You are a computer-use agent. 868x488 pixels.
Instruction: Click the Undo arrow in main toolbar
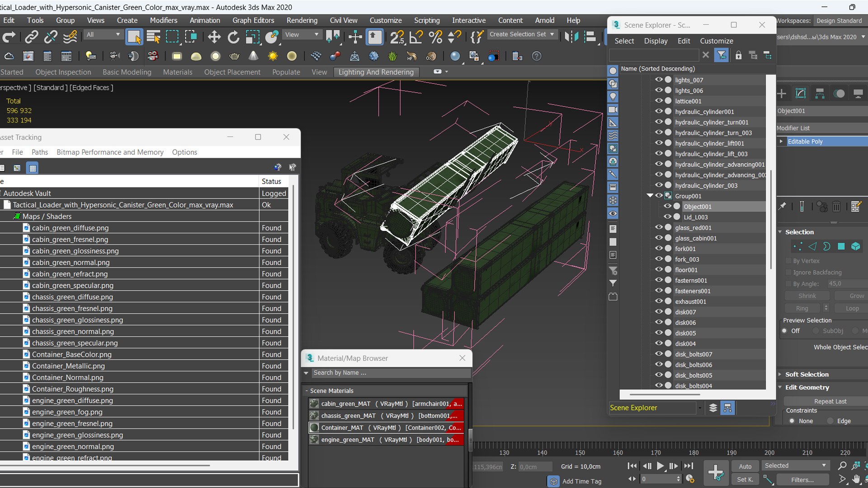(x=9, y=37)
